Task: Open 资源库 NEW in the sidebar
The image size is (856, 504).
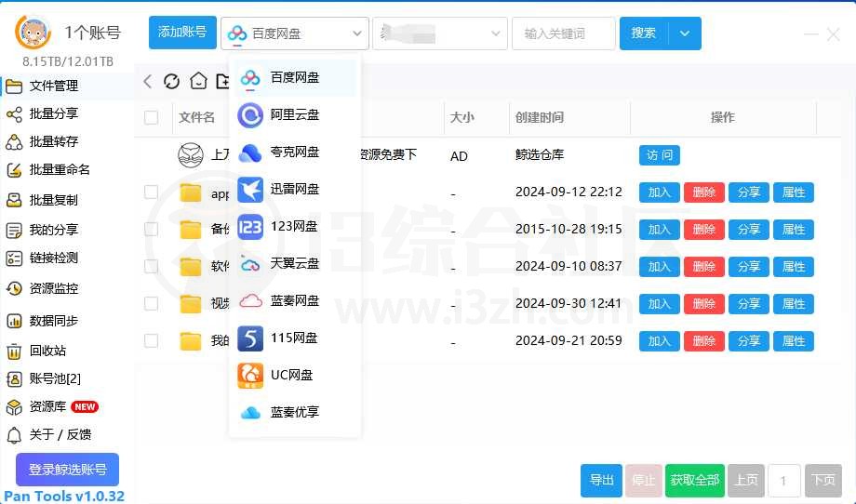Action: (52, 407)
